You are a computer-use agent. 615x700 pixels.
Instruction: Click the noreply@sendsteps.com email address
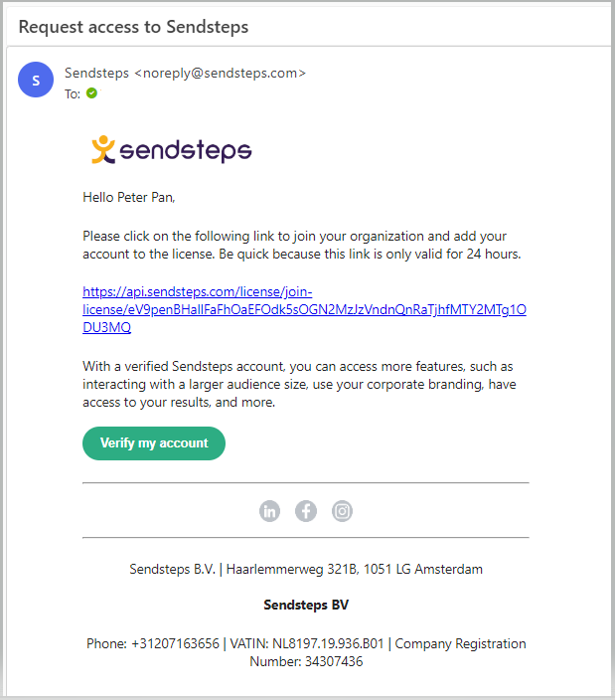(x=221, y=73)
